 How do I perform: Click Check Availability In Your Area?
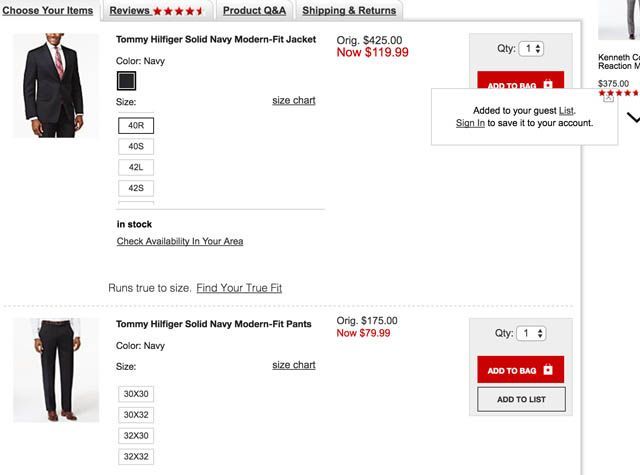[180, 241]
